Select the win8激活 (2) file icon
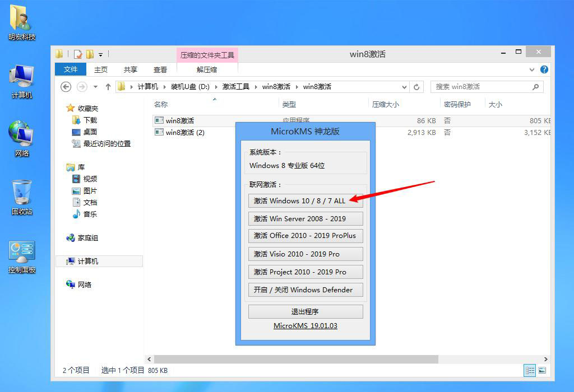The image size is (574, 392). point(159,132)
